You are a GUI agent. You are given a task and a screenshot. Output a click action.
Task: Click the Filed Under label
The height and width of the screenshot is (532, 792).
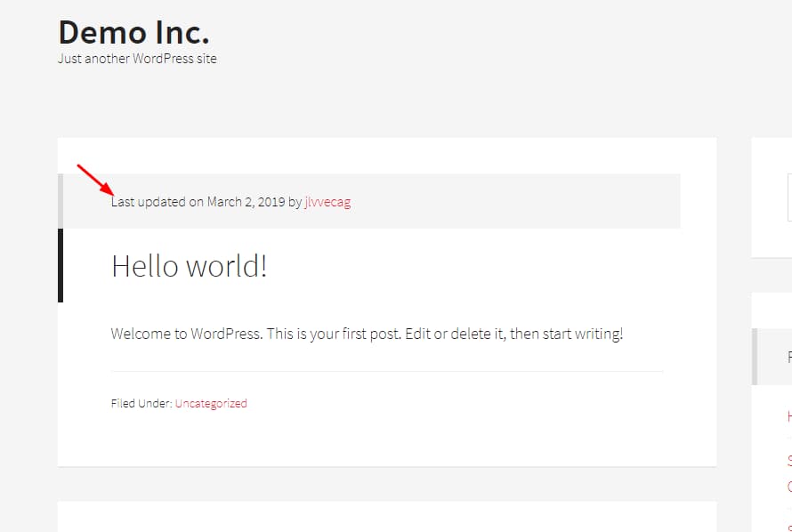(141, 403)
